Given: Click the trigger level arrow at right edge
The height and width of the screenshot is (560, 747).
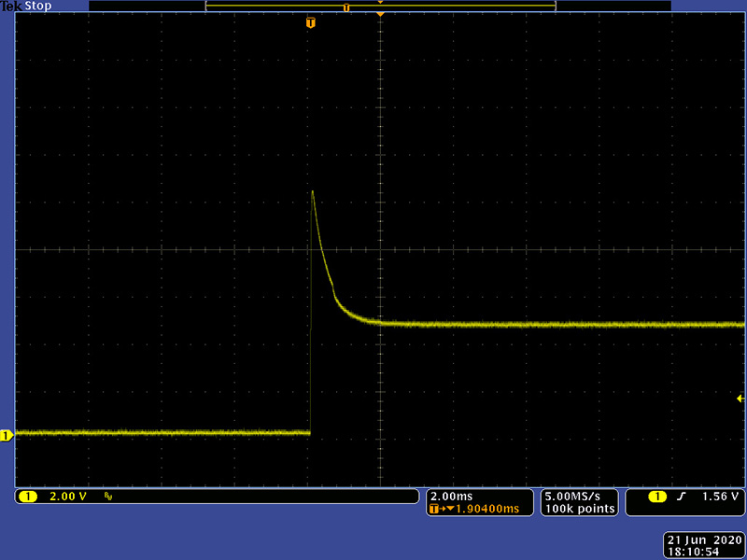Looking at the screenshot, I should pyautogui.click(x=741, y=399).
